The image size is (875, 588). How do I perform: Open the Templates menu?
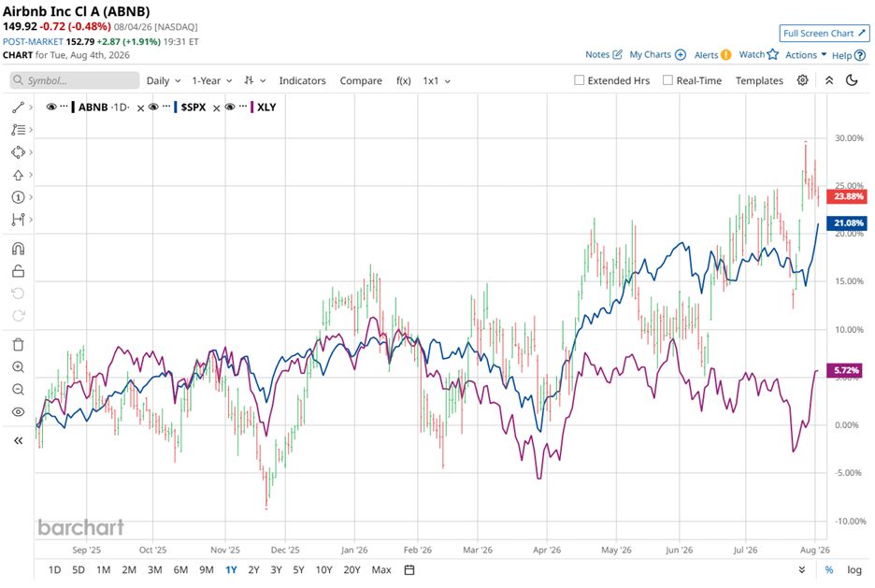coord(759,80)
